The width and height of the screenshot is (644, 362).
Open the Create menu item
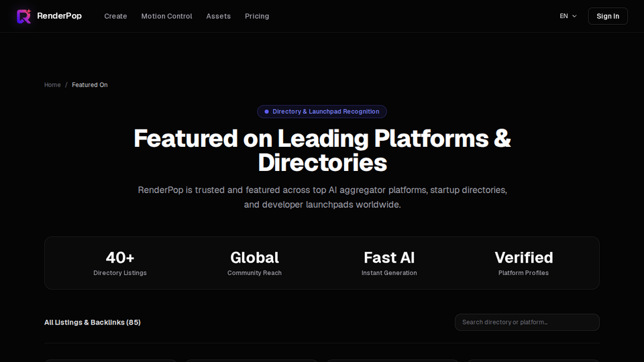pos(115,16)
